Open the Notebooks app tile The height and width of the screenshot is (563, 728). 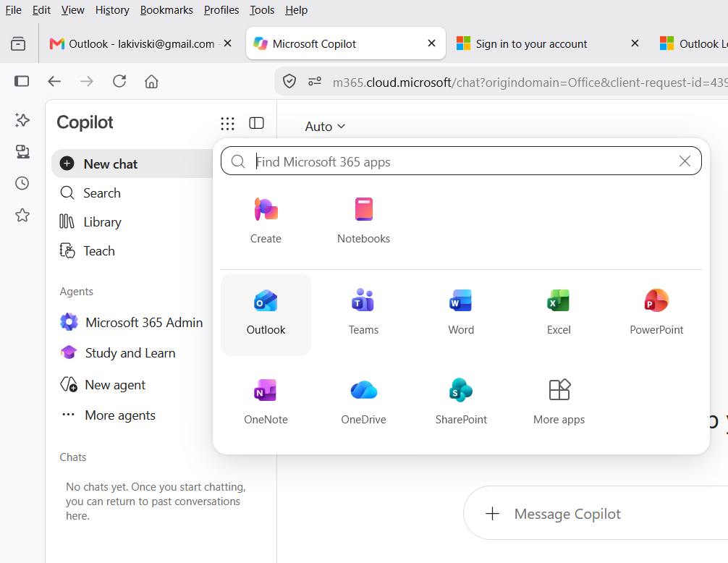click(363, 221)
